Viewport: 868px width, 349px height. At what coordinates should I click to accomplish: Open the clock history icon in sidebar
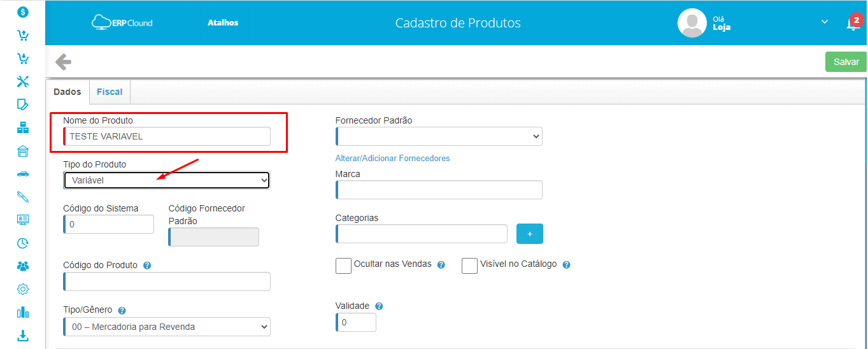pyautogui.click(x=23, y=243)
